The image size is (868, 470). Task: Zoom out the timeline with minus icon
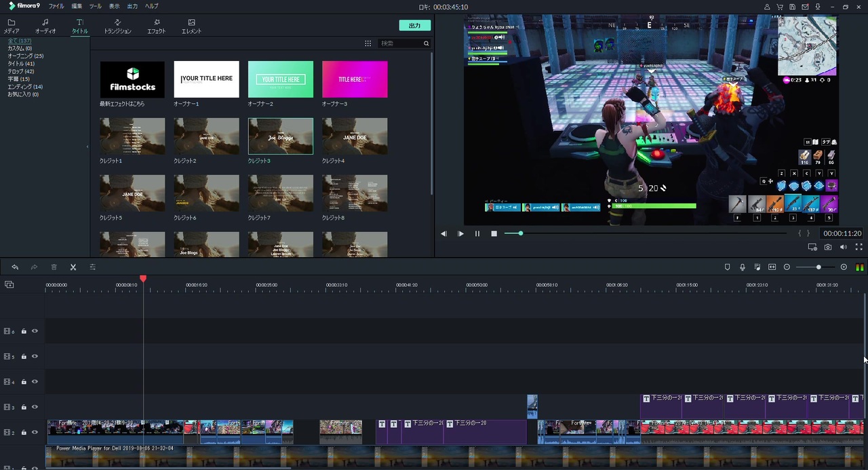point(787,267)
